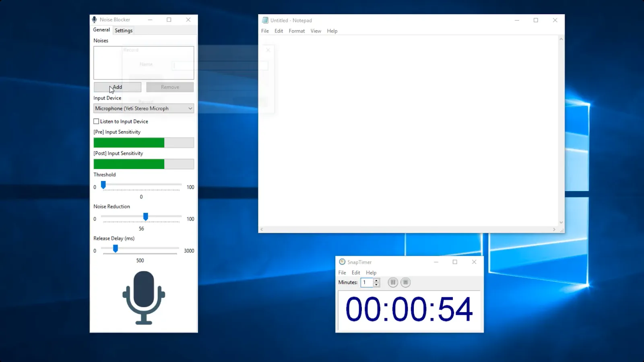This screenshot has width=644, height=362.
Task: Click Notepad's horizontal scrollbar right arrow
Action: (x=554, y=229)
